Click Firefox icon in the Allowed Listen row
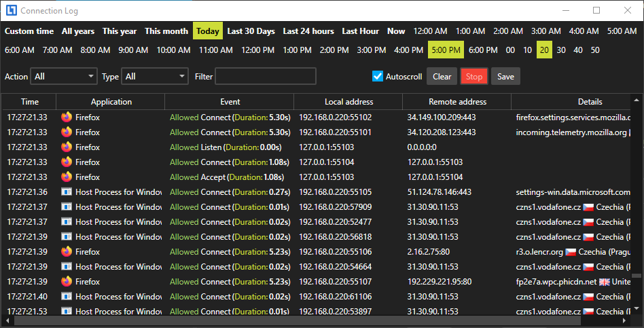This screenshot has height=328, width=644. point(67,147)
